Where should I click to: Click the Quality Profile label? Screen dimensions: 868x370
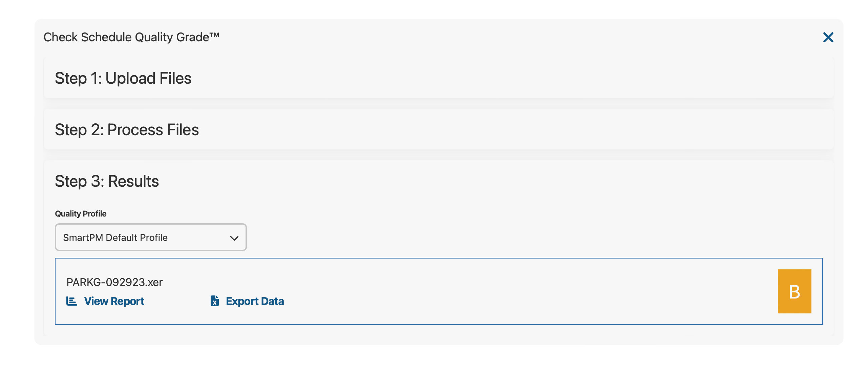(81, 213)
